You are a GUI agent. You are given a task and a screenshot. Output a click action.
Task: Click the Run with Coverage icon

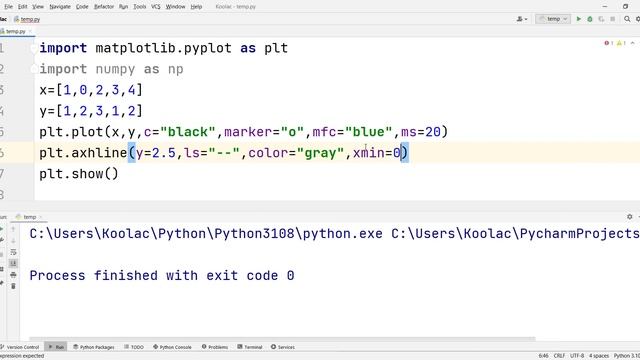coord(601,19)
